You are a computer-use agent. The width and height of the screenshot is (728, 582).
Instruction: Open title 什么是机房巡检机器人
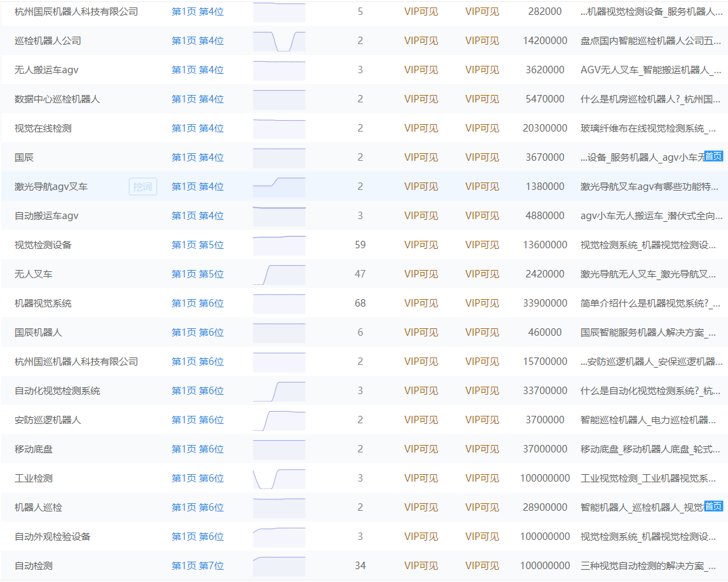pos(651,99)
